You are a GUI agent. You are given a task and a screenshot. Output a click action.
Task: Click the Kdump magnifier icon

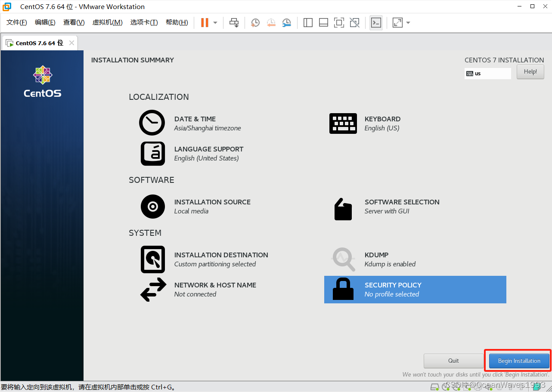coord(343,259)
